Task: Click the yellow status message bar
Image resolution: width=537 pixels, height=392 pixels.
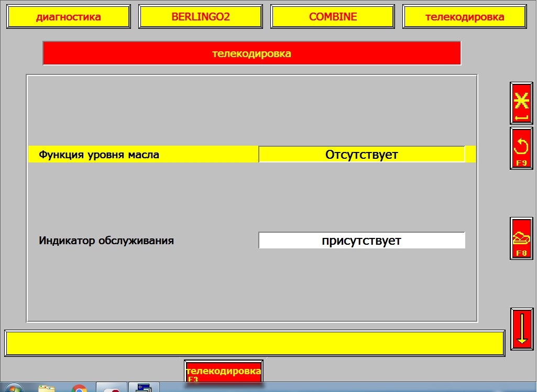Action: click(255, 343)
